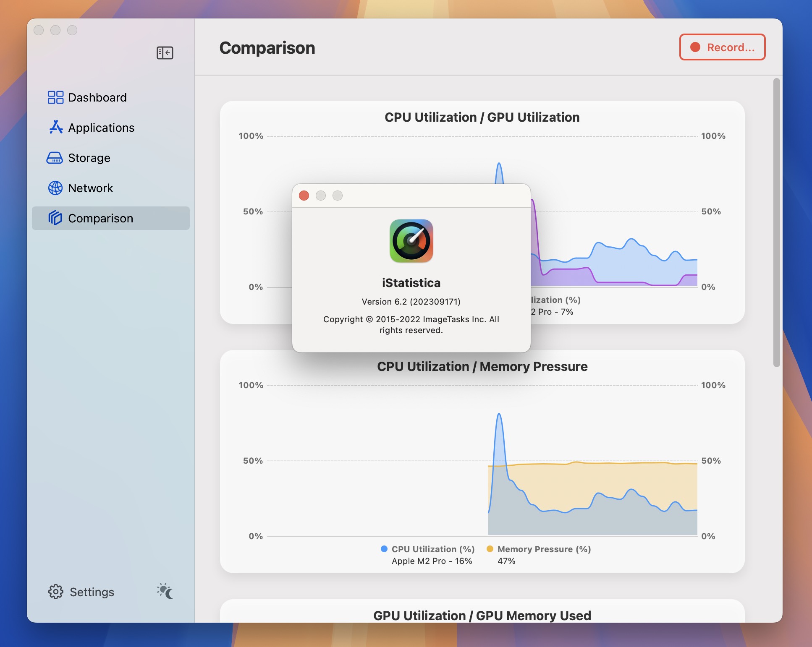
Task: Click the "GPU Utilization / GPU Memory Used" title
Action: 482,616
